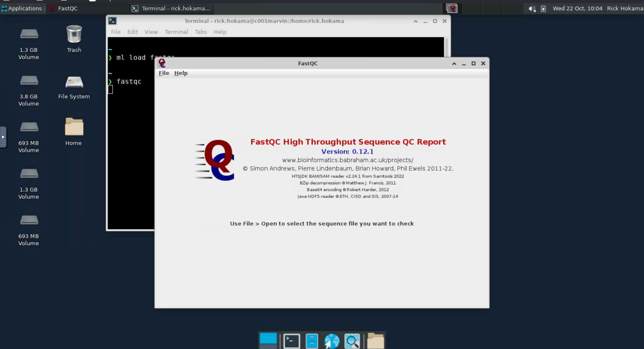The image size is (644, 349).
Task: Open the application finder magnifier in the dock
Action: coord(352,341)
